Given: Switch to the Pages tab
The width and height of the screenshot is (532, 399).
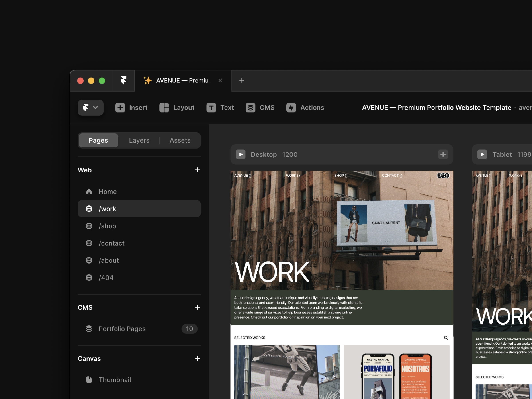Looking at the screenshot, I should 98,140.
